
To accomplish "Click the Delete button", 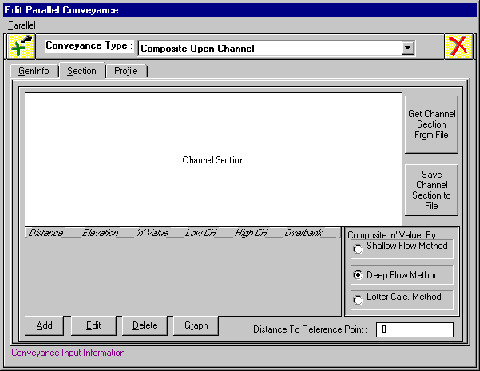I will coord(145,325).
